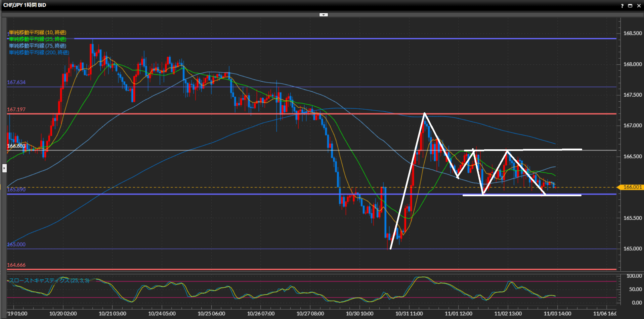This screenshot has width=644, height=319.
Task: Click the 11/02 13:00 time axis label
Action: (508, 314)
